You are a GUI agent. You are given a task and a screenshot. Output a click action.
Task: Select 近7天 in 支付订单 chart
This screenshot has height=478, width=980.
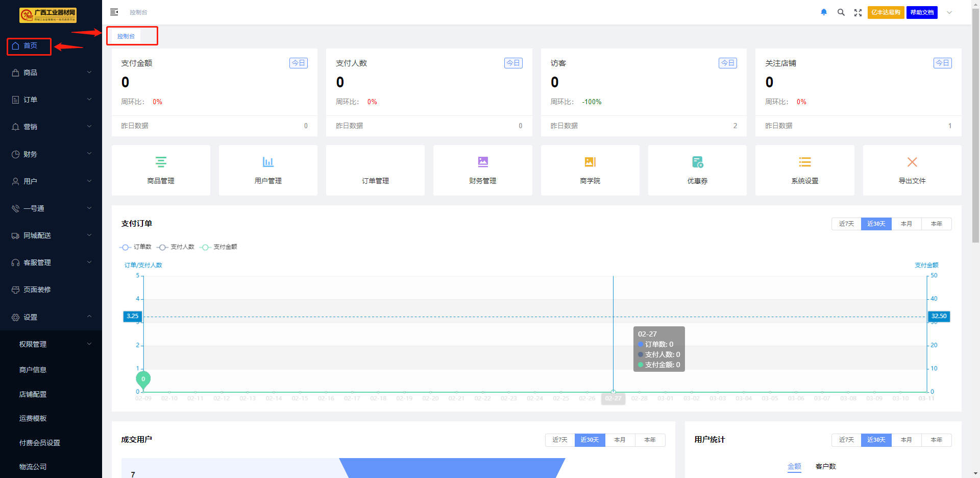[x=846, y=224]
